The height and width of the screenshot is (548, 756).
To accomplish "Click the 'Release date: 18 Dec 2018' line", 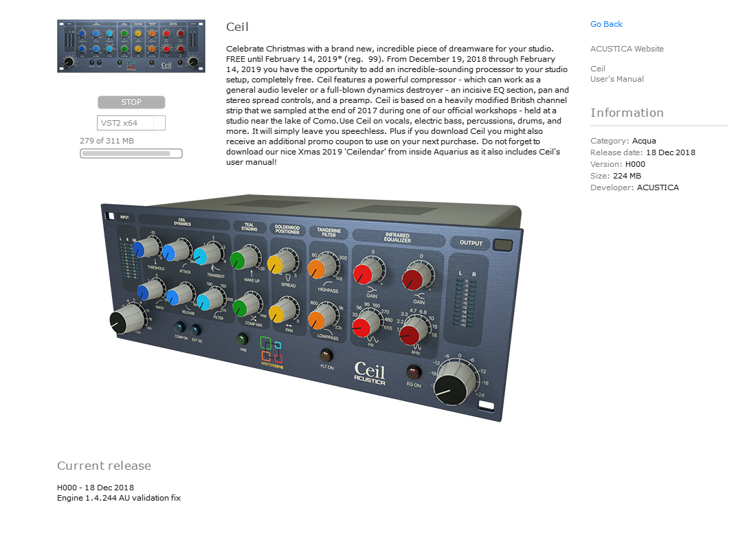I will tap(643, 152).
